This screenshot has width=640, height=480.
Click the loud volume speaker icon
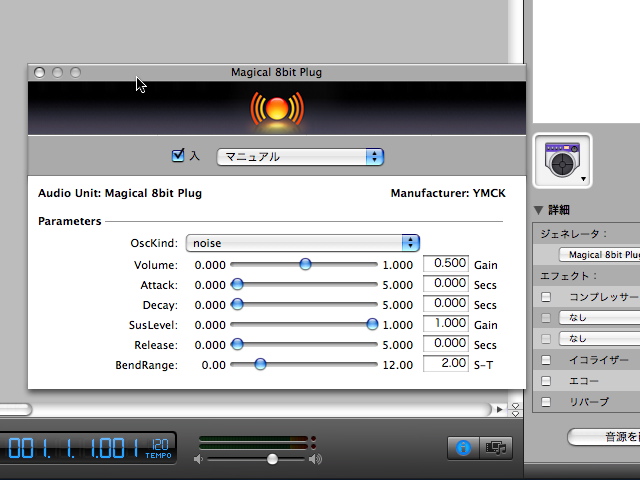pyautogui.click(x=315, y=459)
